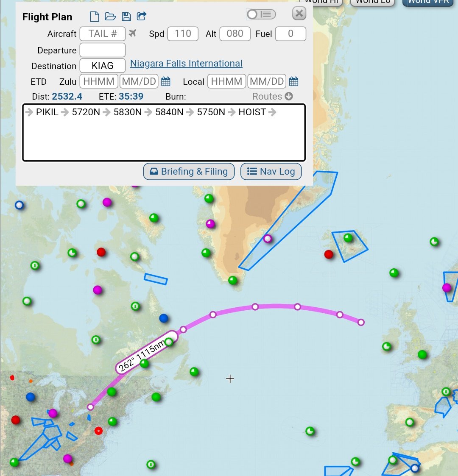Switch to World VFR map layer

tap(428, 2)
